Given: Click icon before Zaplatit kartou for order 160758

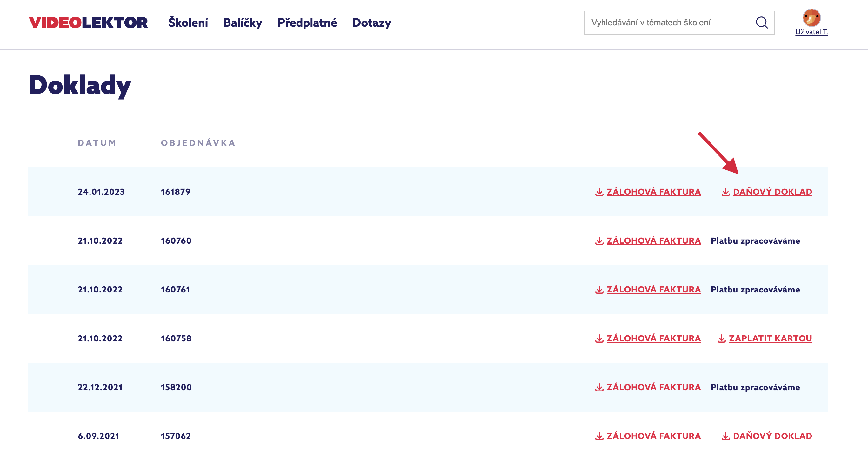Looking at the screenshot, I should [721, 338].
